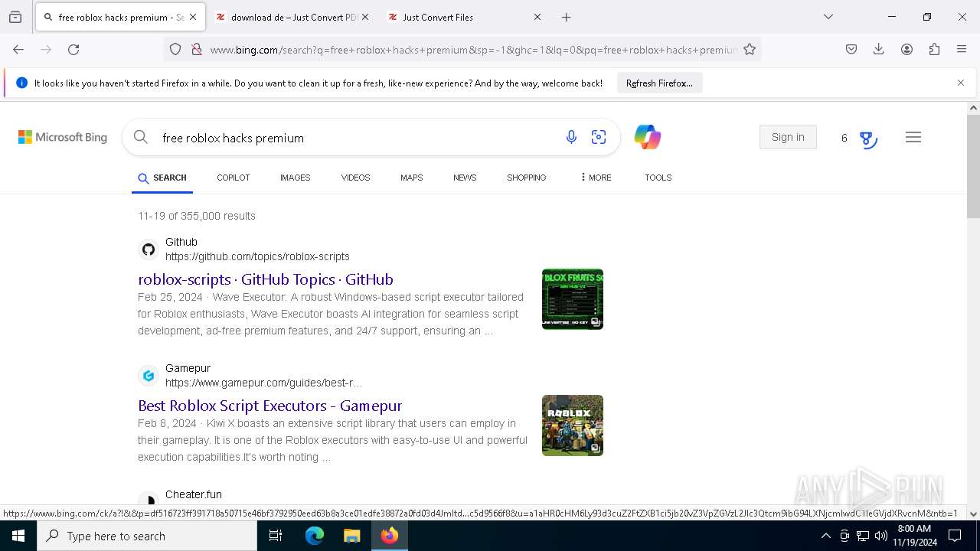The width and height of the screenshot is (980, 551).
Task: Open the gamepur.com guides URL link
Action: (x=263, y=383)
